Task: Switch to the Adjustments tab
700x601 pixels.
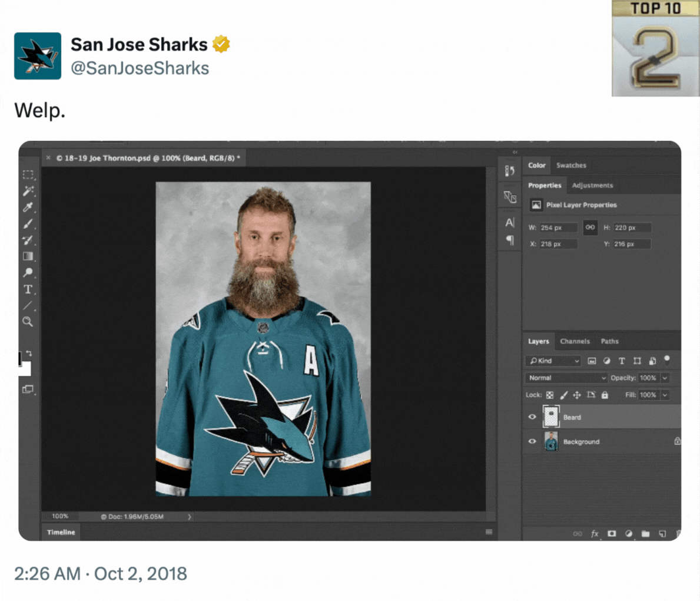Action: (x=592, y=186)
